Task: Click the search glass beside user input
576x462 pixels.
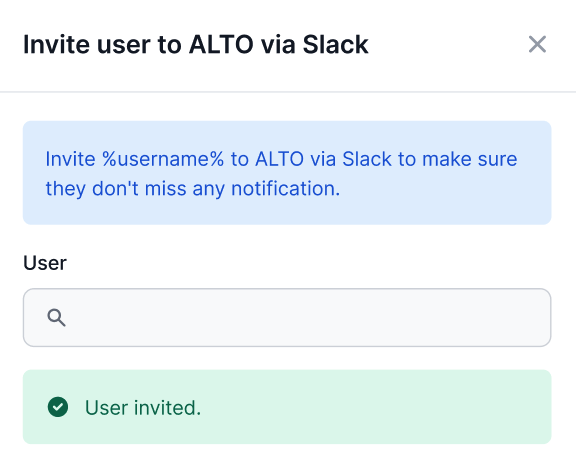Action: tap(56, 318)
